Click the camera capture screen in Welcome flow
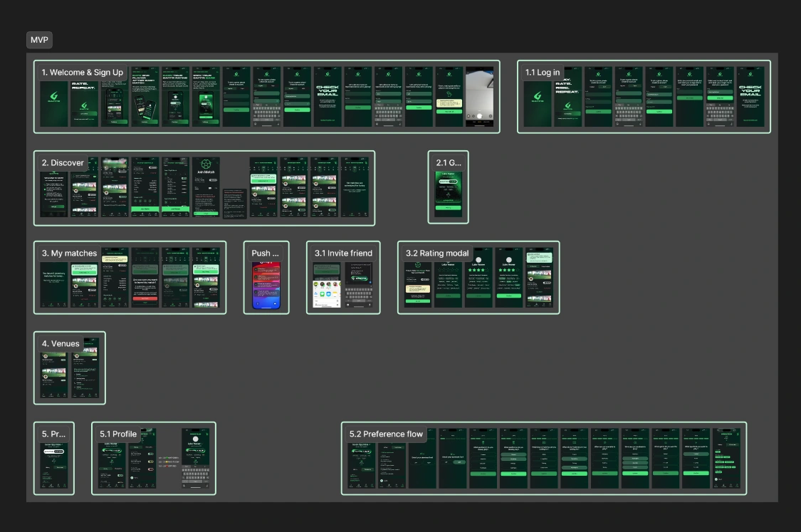801x532 pixels. point(478,96)
